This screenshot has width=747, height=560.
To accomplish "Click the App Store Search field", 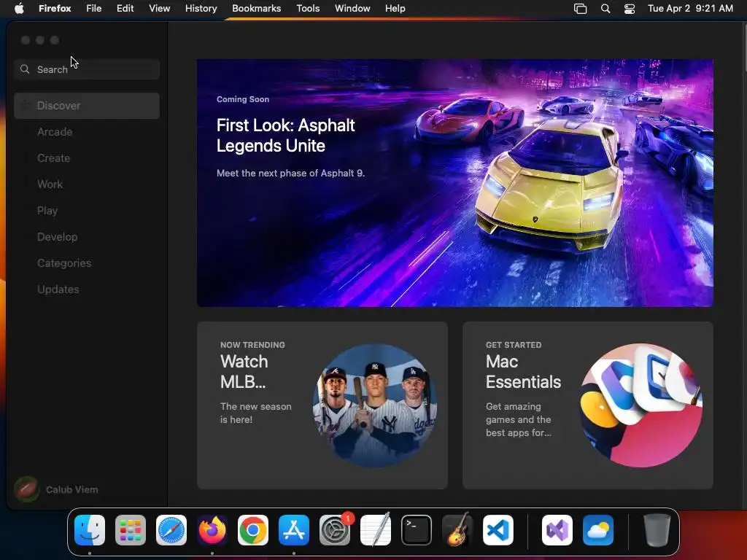I will [x=87, y=69].
